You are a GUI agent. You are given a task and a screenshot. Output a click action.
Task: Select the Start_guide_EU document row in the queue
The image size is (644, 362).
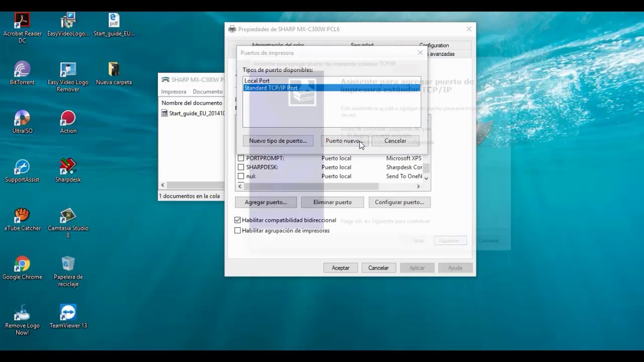pos(192,113)
